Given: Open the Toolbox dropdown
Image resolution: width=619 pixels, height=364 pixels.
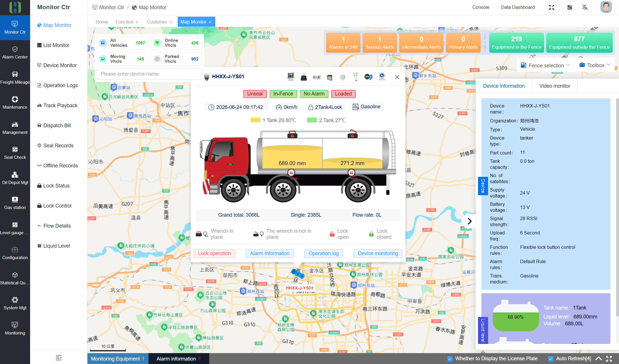Looking at the screenshot, I should [x=595, y=65].
